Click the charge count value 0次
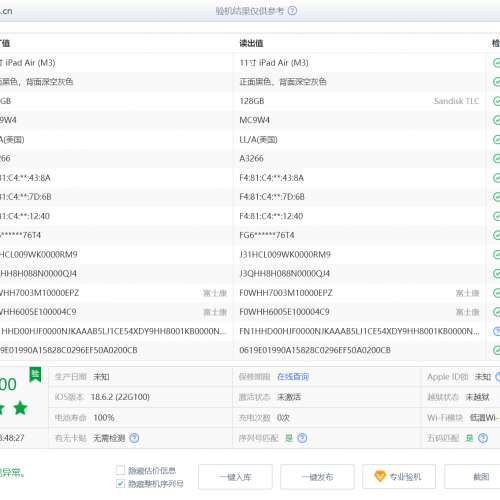Screen dimensions: 500x500 (x=283, y=418)
